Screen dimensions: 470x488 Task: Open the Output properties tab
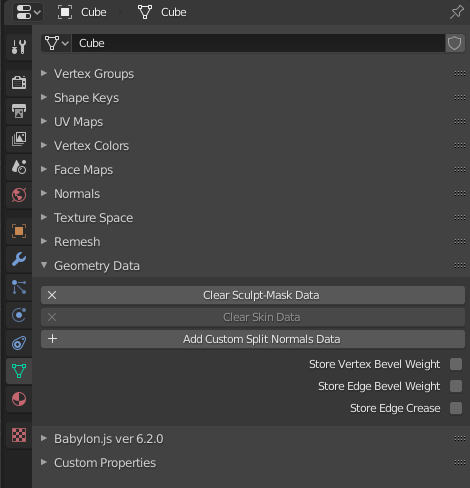[19, 111]
